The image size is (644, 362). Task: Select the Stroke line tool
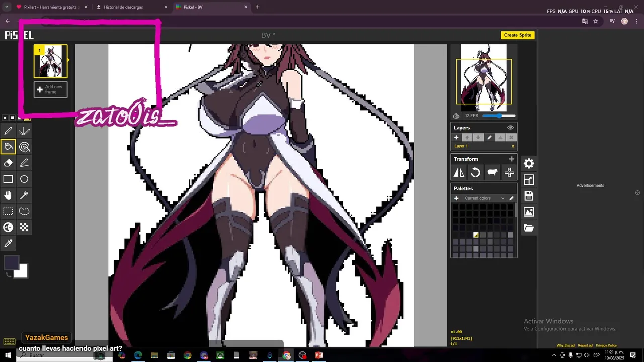24,163
